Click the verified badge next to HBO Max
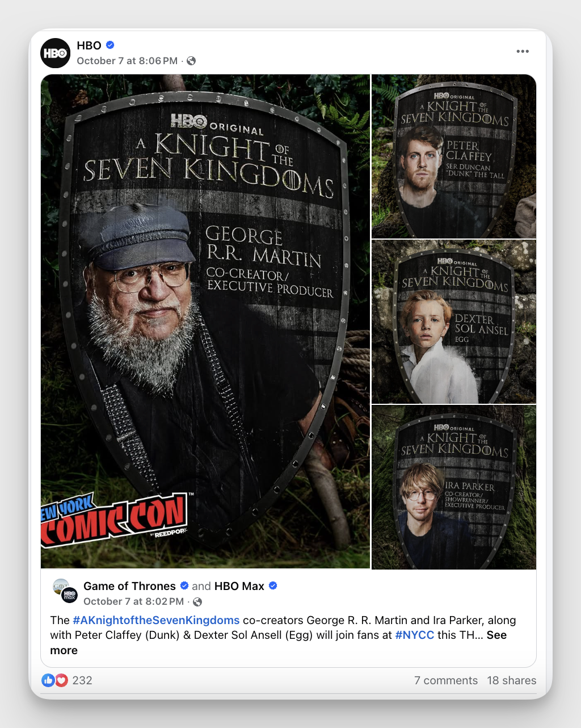The height and width of the screenshot is (728, 581). (273, 585)
